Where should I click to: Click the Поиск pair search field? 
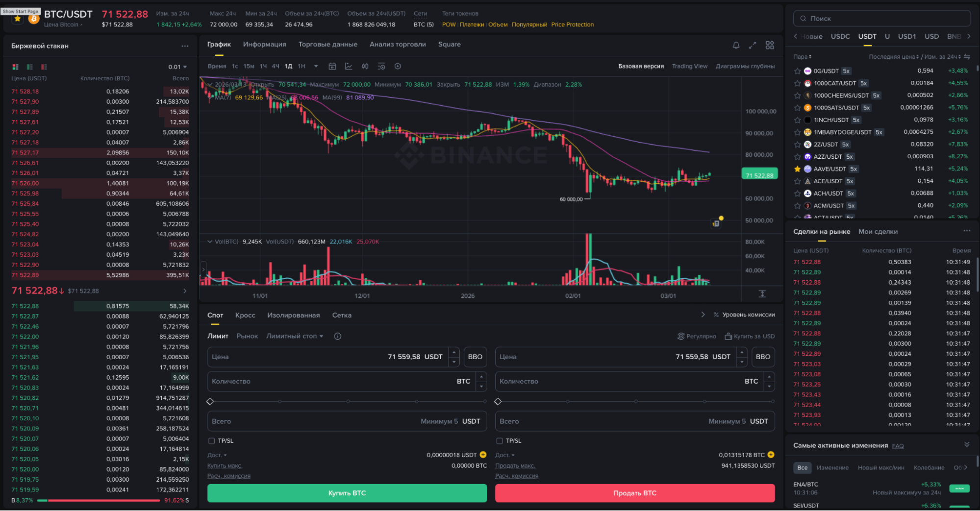tap(881, 19)
